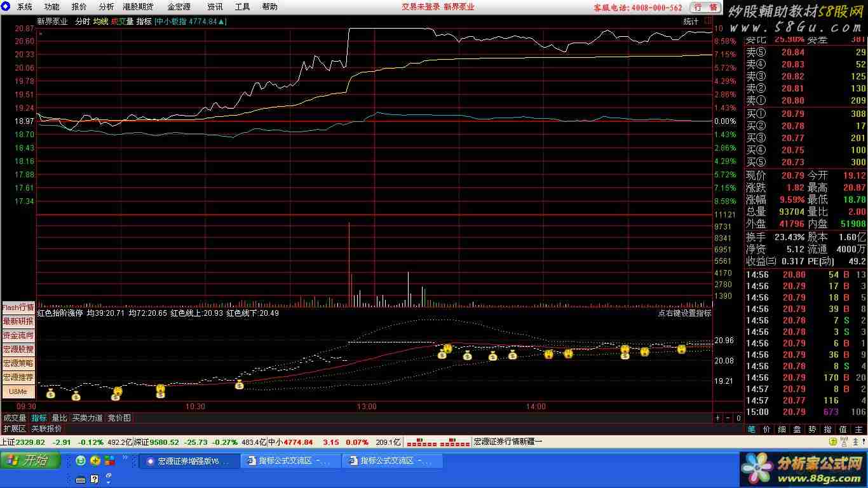Click the yellow status icon at status bar right
Screen dimensions: 868x488
833,441
